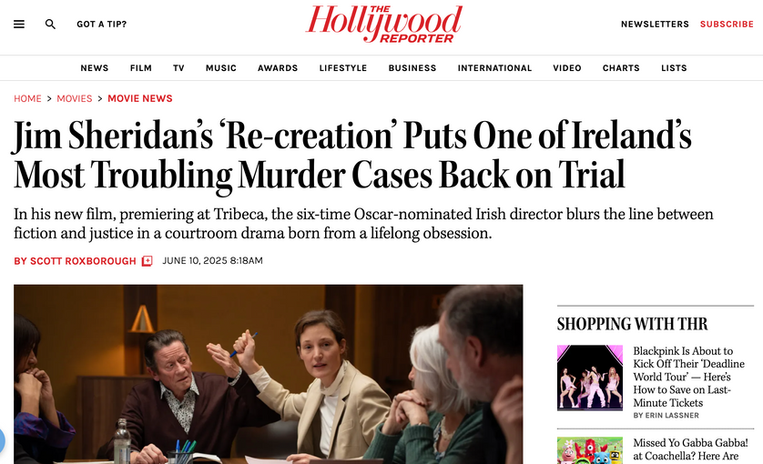The image size is (763, 464).
Task: Click the Blackpink concert thumbnail
Action: tap(590, 378)
